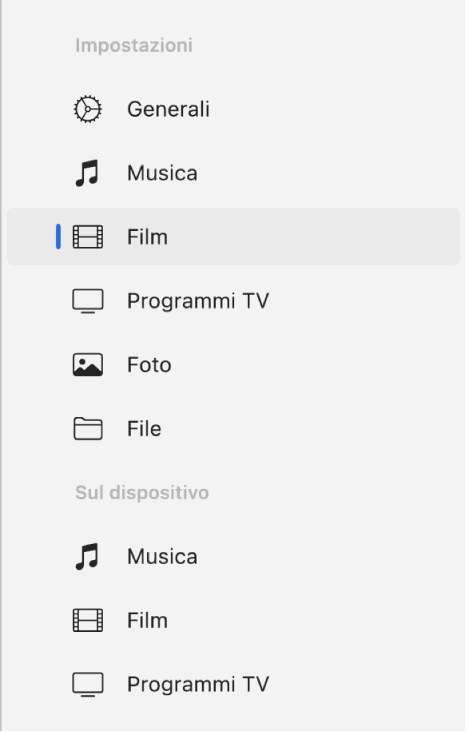Open the File sidebar item
Image resolution: width=466 pixels, height=732 pixels.
coord(233,429)
